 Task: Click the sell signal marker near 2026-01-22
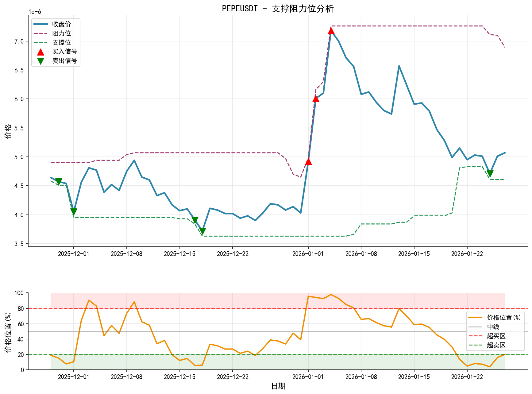coord(491,173)
